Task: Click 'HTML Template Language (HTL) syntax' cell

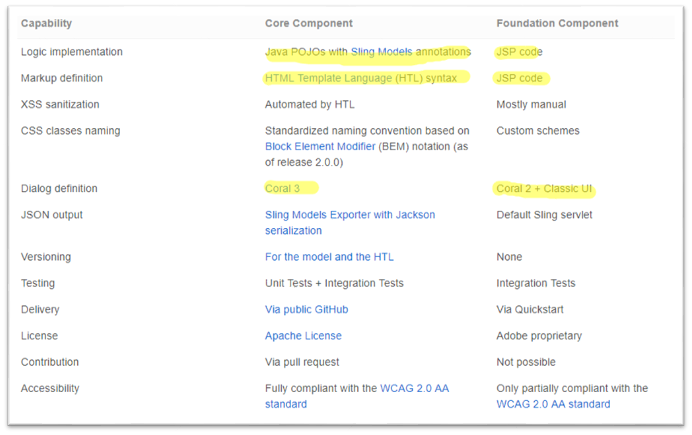Action: click(x=361, y=78)
